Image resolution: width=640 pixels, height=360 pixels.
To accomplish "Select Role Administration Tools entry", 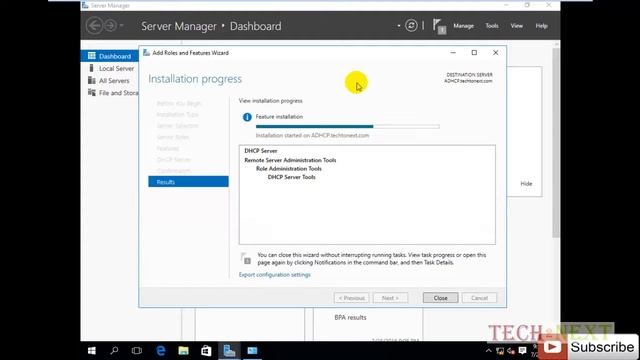I will [x=289, y=169].
